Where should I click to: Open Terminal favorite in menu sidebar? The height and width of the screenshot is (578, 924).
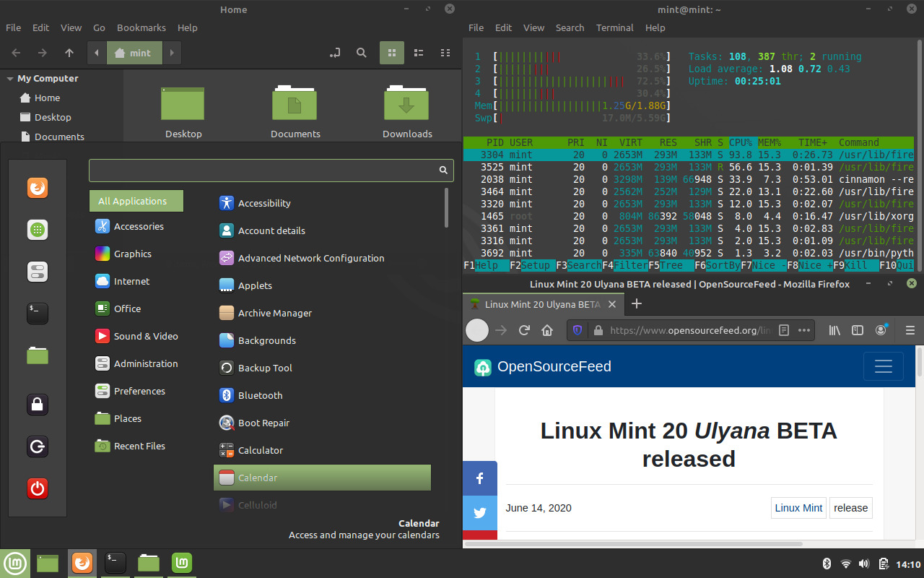point(38,314)
